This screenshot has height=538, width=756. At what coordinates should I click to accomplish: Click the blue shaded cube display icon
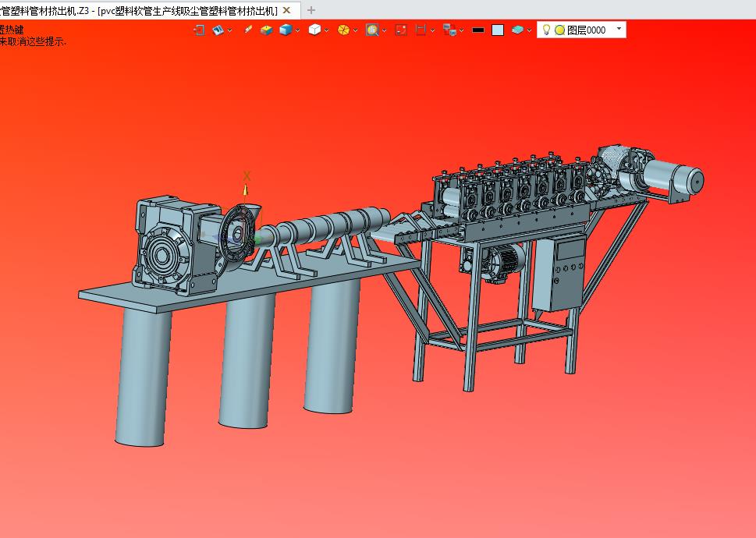click(x=286, y=30)
